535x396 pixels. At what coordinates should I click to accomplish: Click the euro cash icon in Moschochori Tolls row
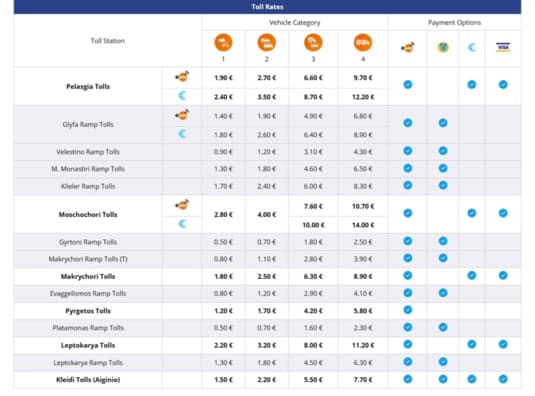(183, 224)
